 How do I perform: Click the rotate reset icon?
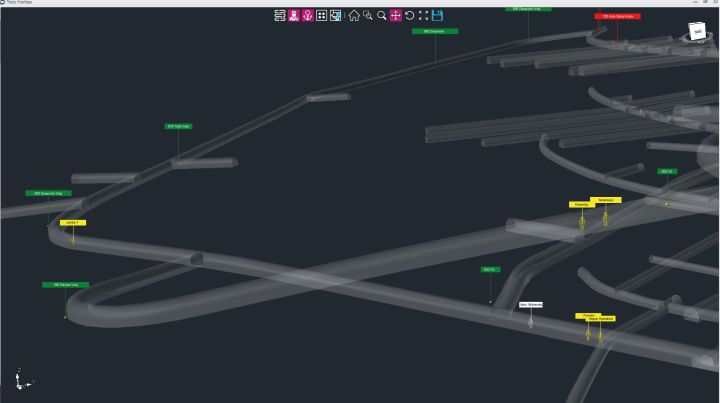click(410, 16)
